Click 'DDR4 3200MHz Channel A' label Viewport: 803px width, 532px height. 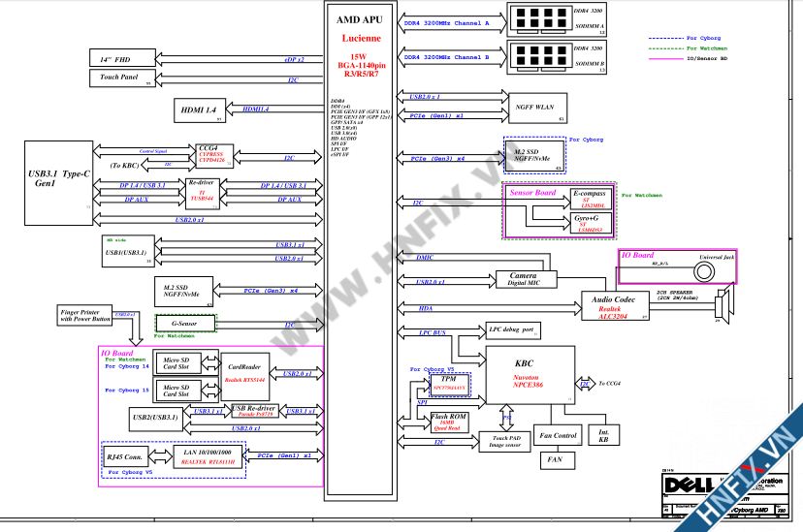click(x=446, y=23)
